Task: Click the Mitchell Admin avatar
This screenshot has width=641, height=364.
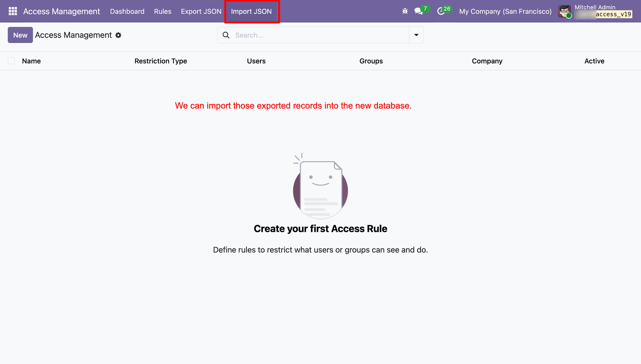Action: tap(565, 11)
